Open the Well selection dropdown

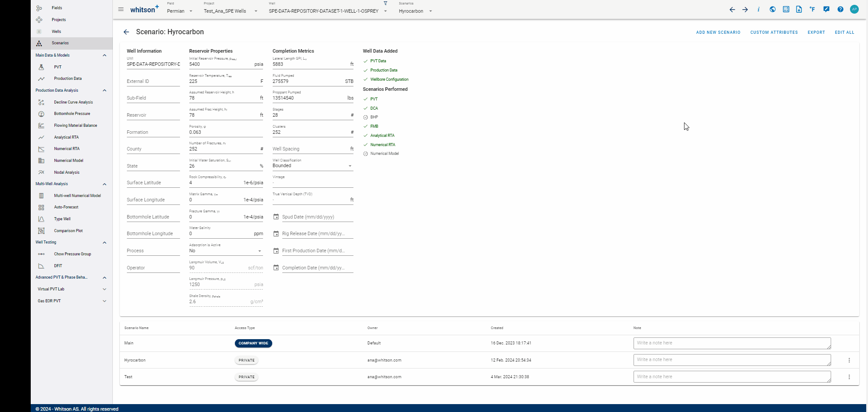(x=328, y=11)
